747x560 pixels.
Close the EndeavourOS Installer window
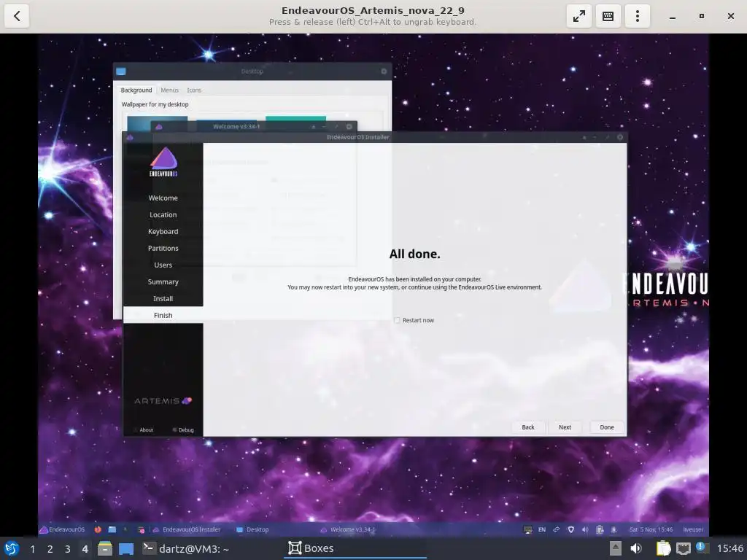(620, 137)
